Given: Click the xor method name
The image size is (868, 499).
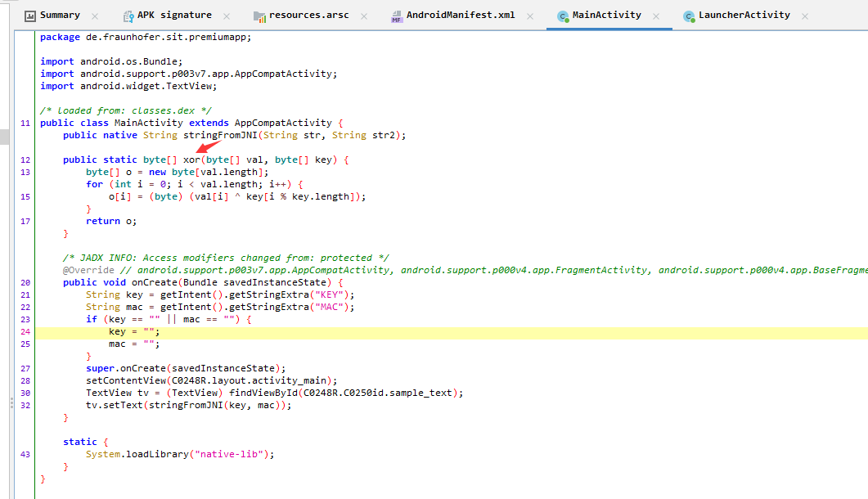Looking at the screenshot, I should pos(191,160).
